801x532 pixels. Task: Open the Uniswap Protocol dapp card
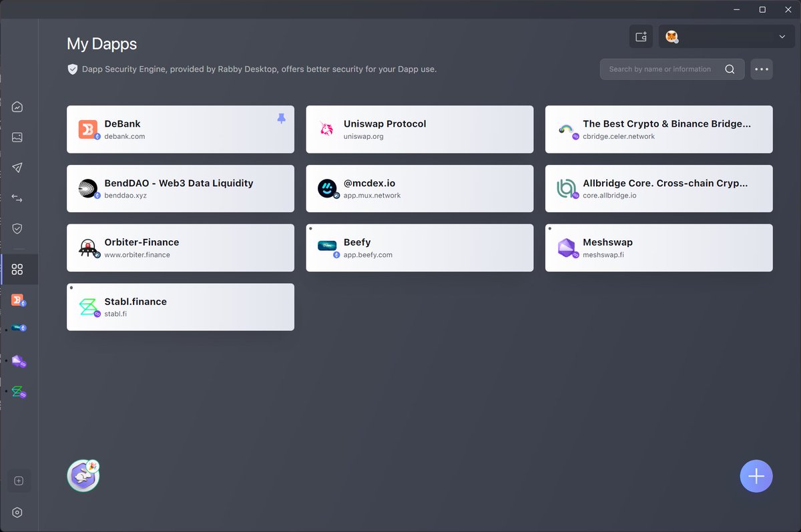(420, 129)
